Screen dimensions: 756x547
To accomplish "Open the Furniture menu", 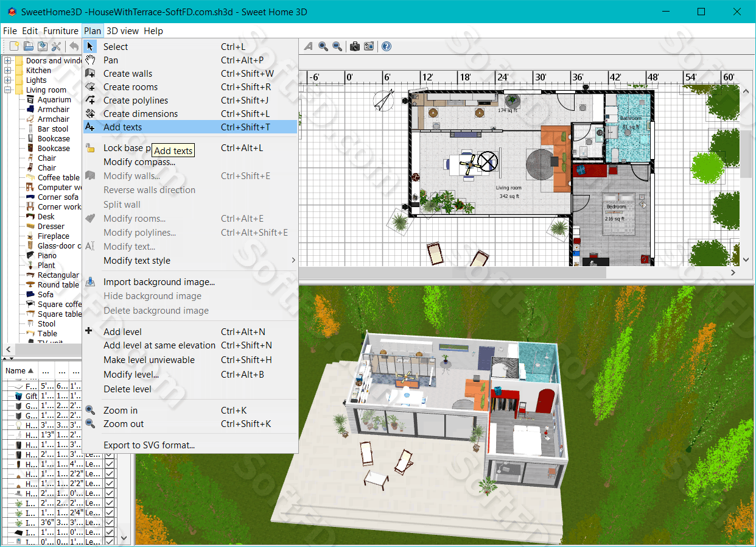I will [61, 30].
